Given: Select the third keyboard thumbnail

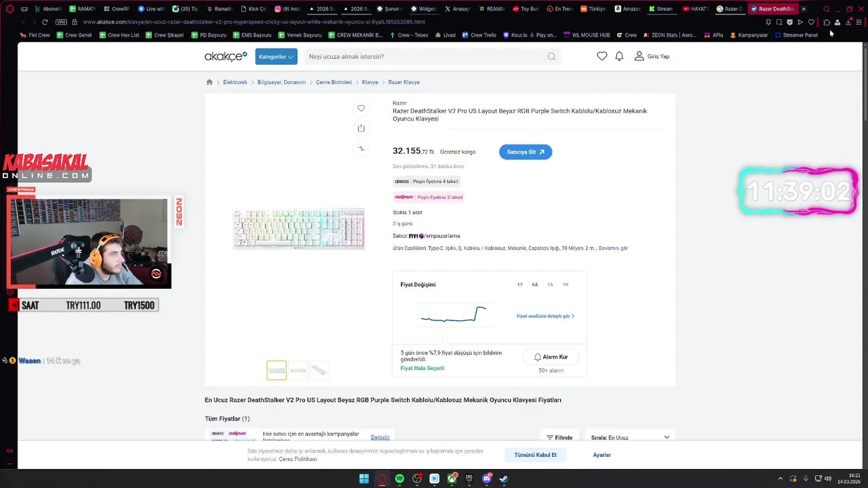Looking at the screenshot, I should 319,370.
